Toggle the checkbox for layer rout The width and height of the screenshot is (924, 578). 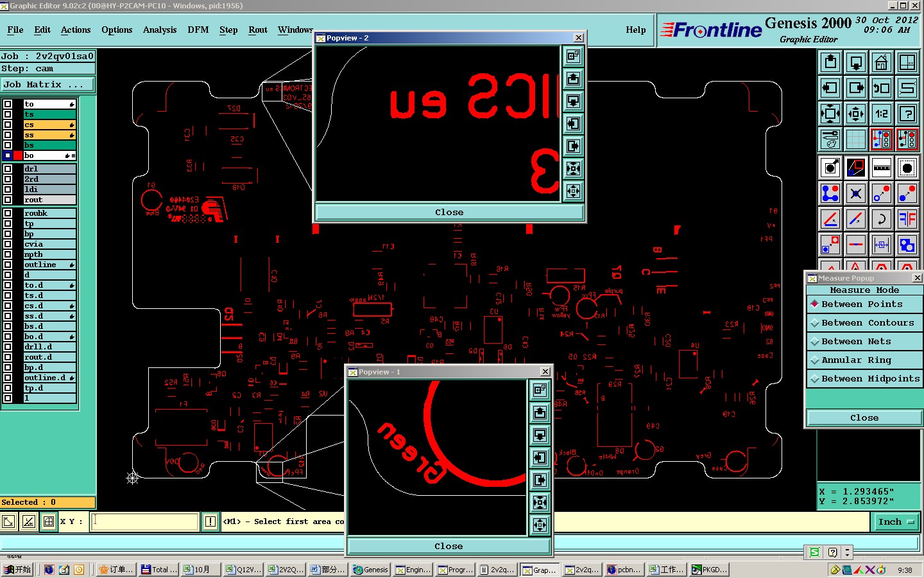pyautogui.click(x=8, y=200)
